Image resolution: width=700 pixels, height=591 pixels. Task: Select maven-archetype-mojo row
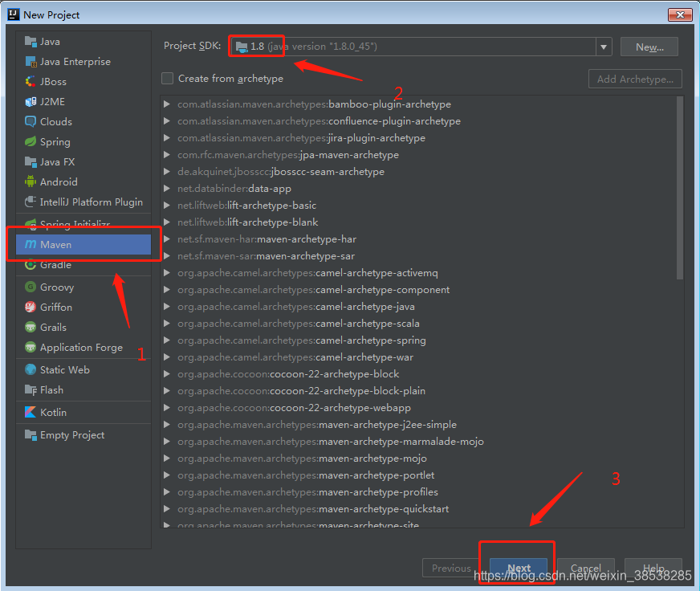(422, 459)
